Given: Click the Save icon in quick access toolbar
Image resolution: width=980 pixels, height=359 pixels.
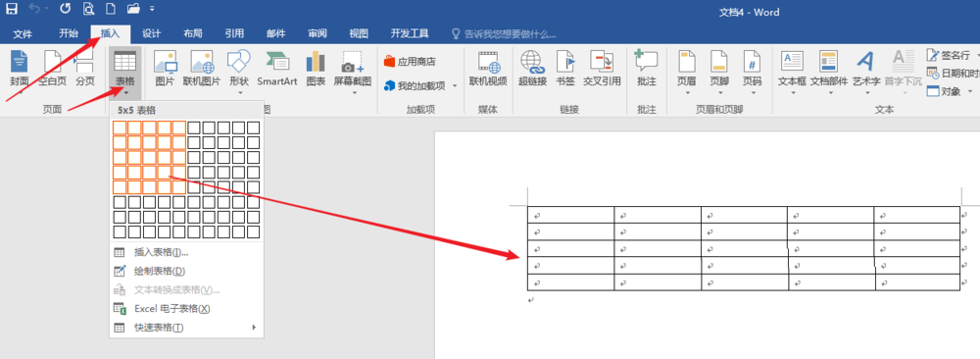Looking at the screenshot, I should coord(12,9).
